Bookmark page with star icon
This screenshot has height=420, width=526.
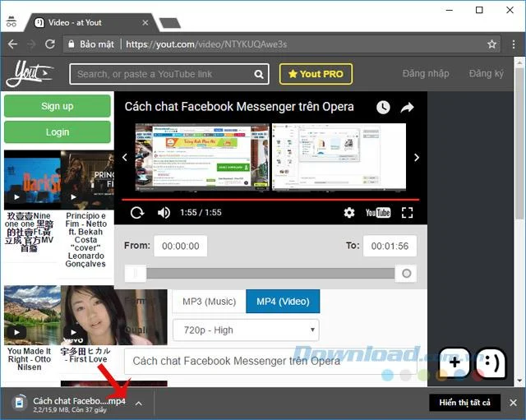point(491,44)
